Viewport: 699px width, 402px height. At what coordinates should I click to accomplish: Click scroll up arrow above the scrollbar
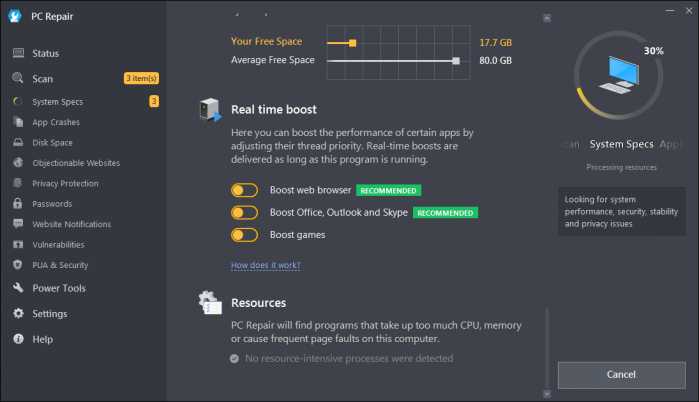coord(547,18)
